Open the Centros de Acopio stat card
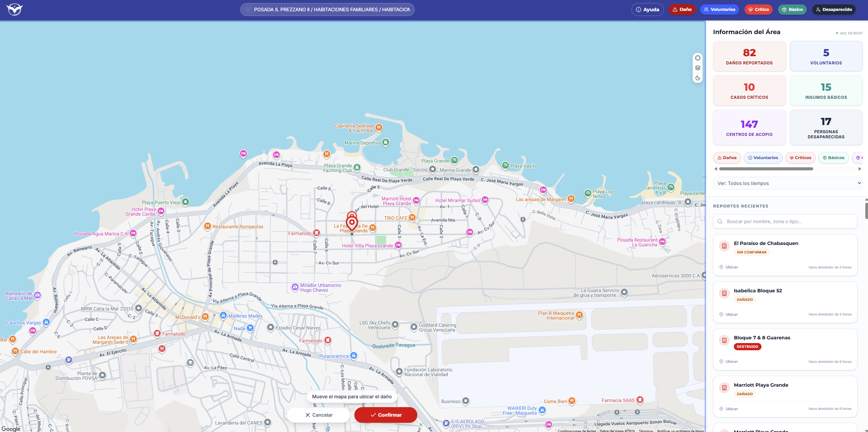This screenshot has width=868, height=432. [749, 127]
